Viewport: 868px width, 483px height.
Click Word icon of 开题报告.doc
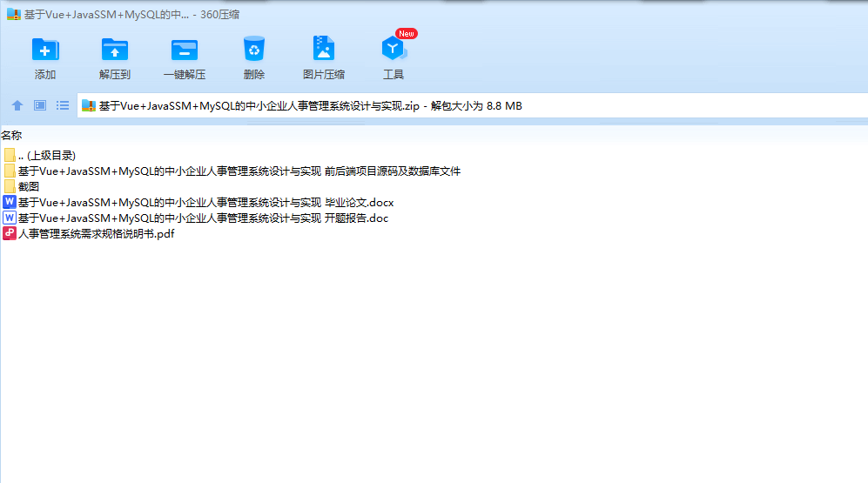(x=10, y=218)
